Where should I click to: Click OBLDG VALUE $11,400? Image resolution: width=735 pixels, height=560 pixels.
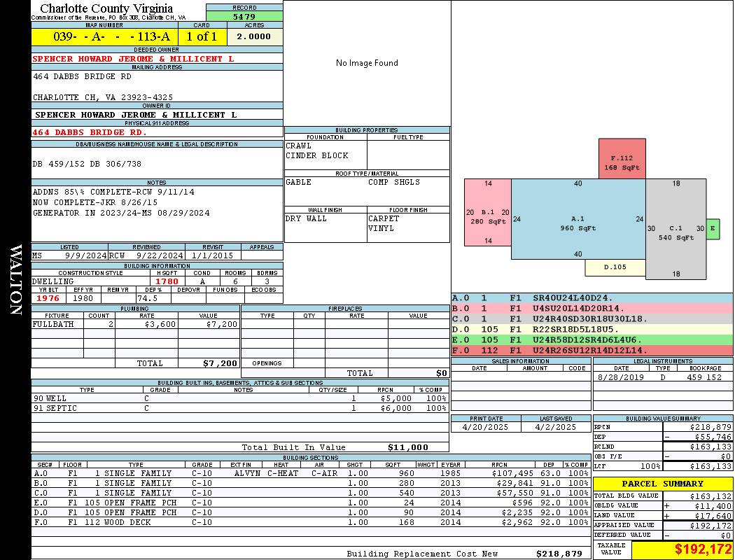click(713, 506)
